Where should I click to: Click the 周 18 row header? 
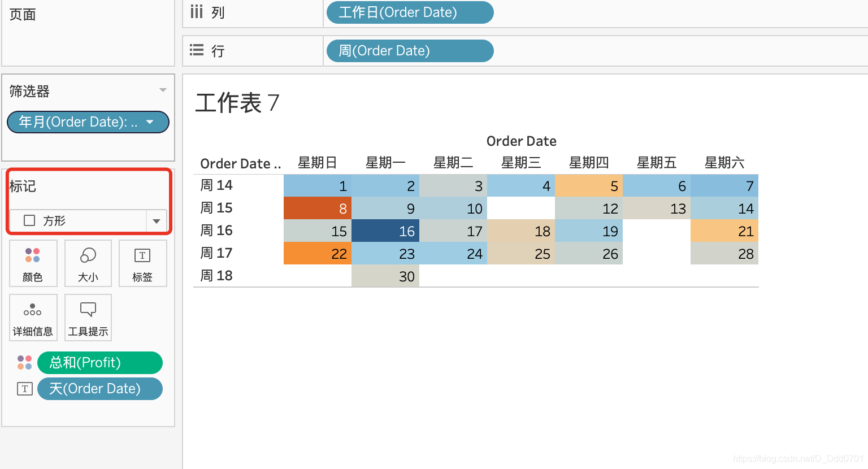pyautogui.click(x=216, y=276)
